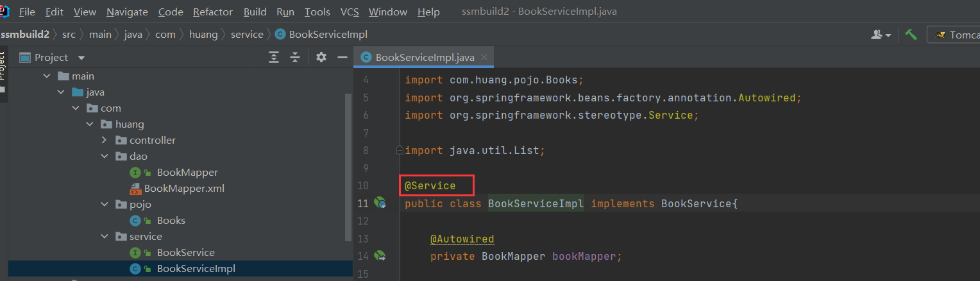Click the @Service annotation in editor

coord(430,186)
